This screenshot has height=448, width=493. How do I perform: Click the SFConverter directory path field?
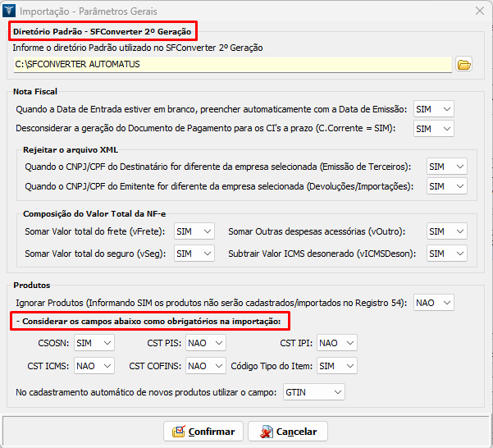(x=232, y=64)
